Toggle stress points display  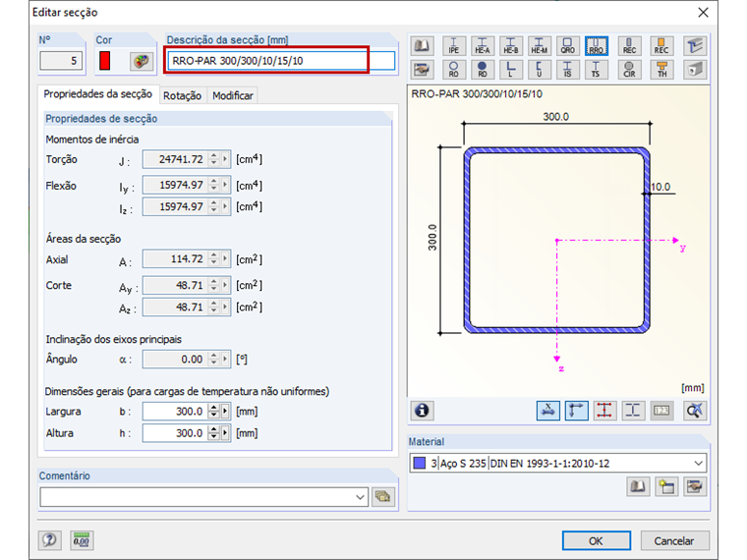[604, 411]
